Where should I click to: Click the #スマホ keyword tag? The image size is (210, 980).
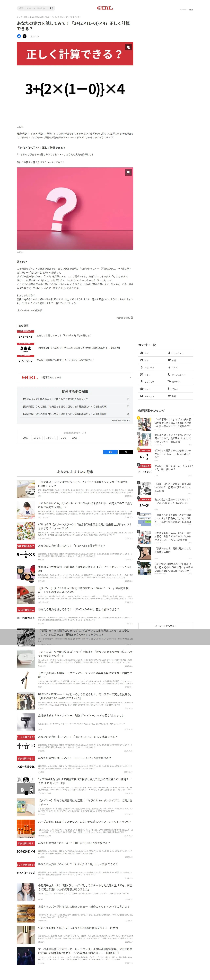(37, 438)
